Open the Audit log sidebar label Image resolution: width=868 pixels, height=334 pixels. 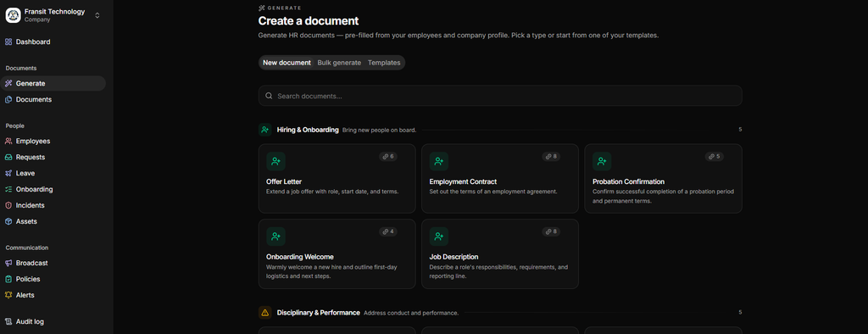click(30, 322)
